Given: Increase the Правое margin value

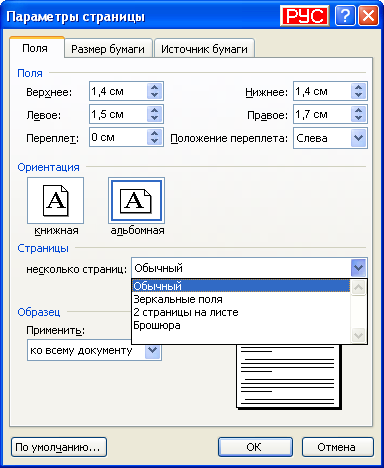Looking at the screenshot, I should click(358, 110).
